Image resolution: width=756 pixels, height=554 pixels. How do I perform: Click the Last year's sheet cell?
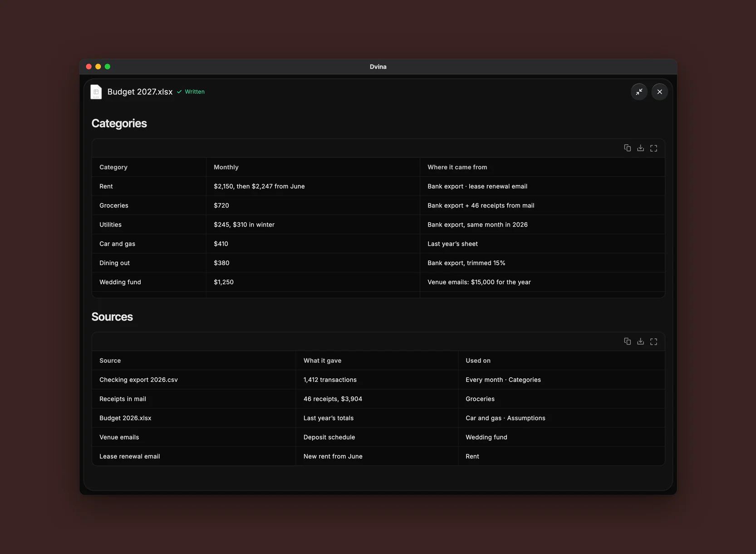click(542, 244)
